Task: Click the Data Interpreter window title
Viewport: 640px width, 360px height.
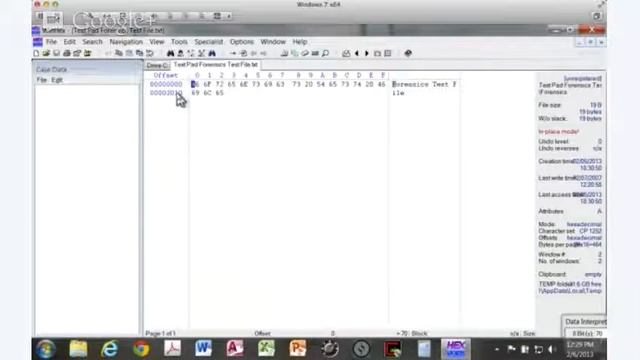Action: (586, 322)
